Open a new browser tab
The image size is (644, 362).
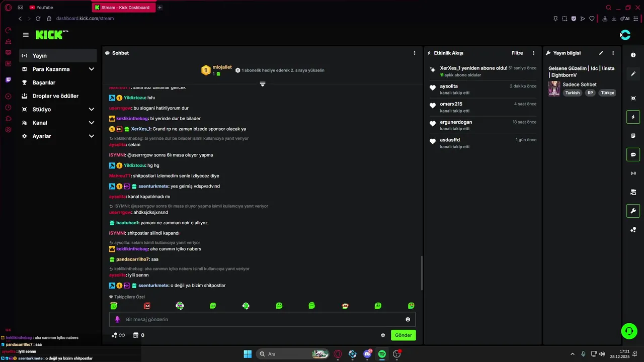(x=160, y=8)
